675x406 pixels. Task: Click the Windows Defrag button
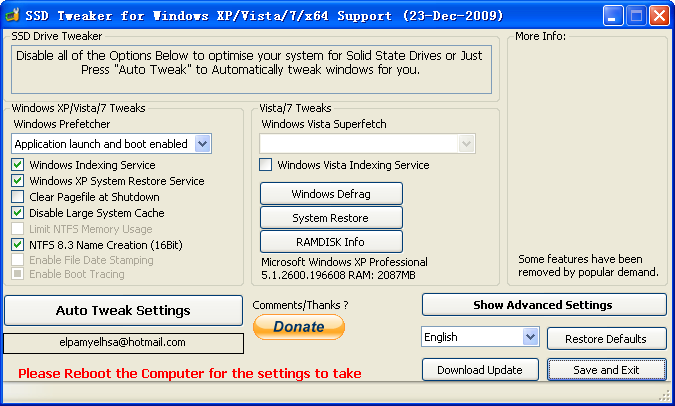tap(331, 193)
